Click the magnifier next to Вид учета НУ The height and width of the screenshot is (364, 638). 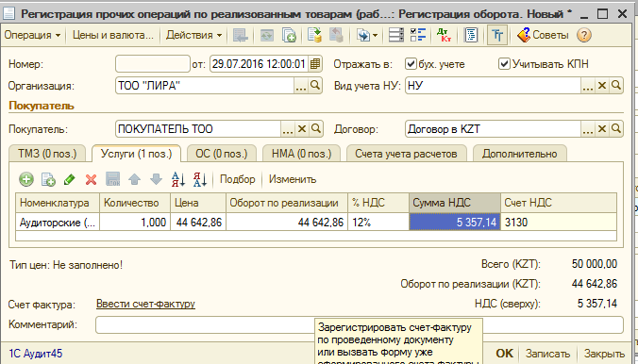click(616, 86)
